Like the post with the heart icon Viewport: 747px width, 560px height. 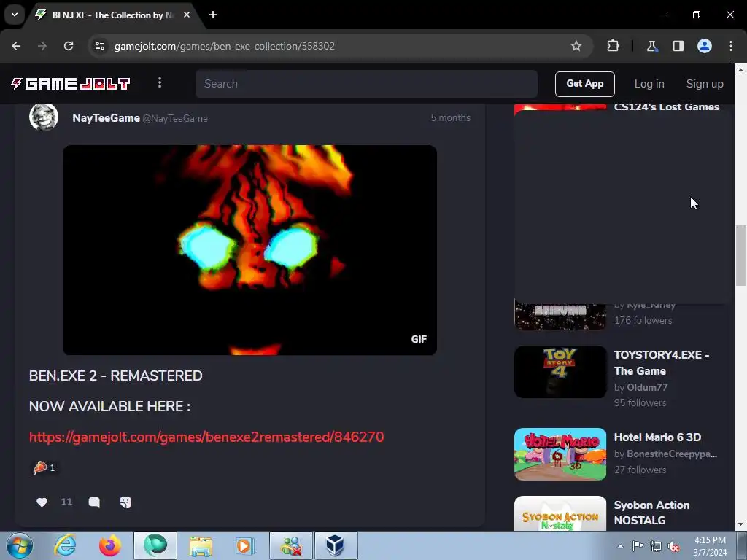(x=42, y=502)
